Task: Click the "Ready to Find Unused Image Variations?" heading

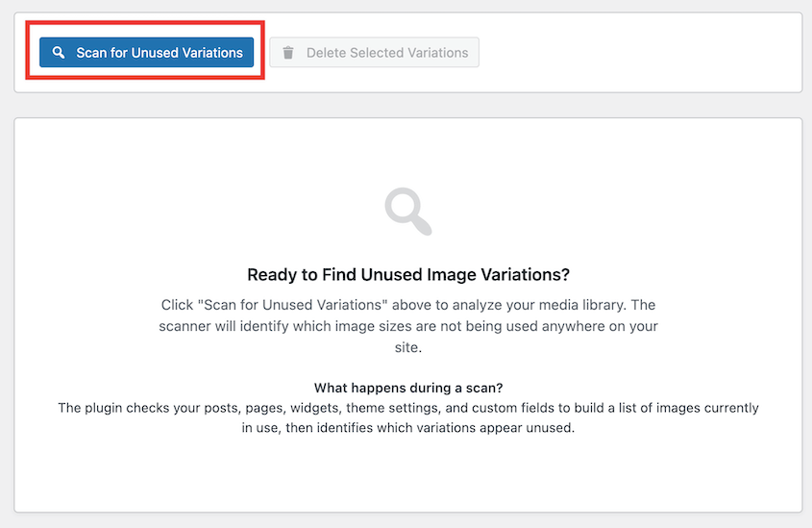Action: (408, 274)
